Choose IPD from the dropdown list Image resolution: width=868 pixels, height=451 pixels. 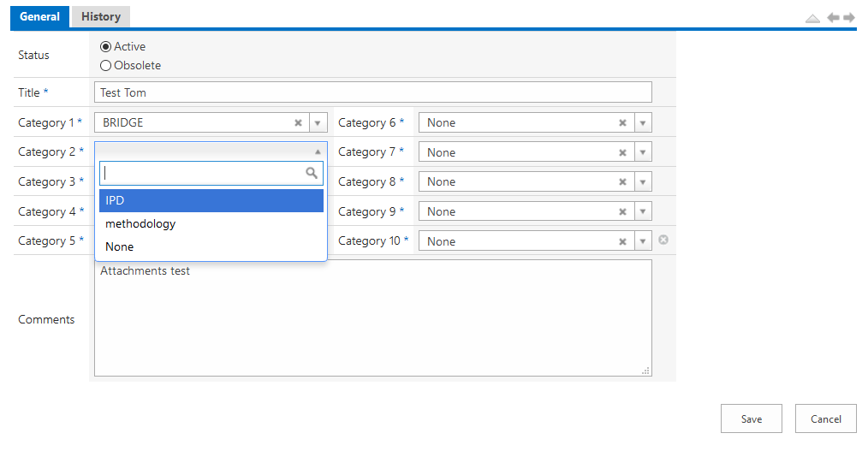pos(211,200)
